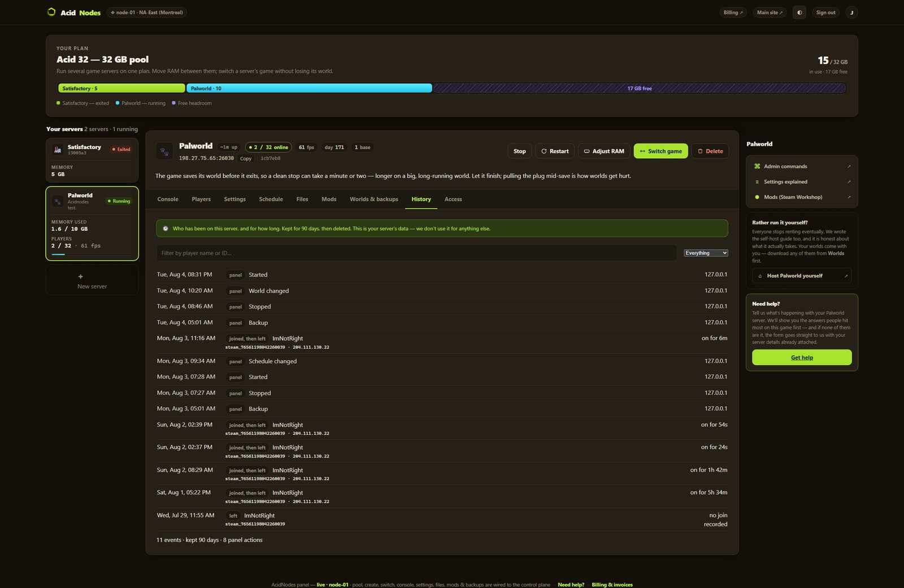904x588 pixels.
Task: Open the Main site link
Action: [x=770, y=12]
